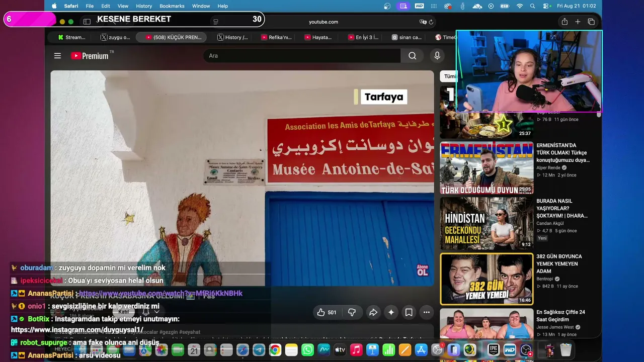Screen dimensions: 644x362
Task: Open the Bookmarks menu
Action: coord(172,6)
